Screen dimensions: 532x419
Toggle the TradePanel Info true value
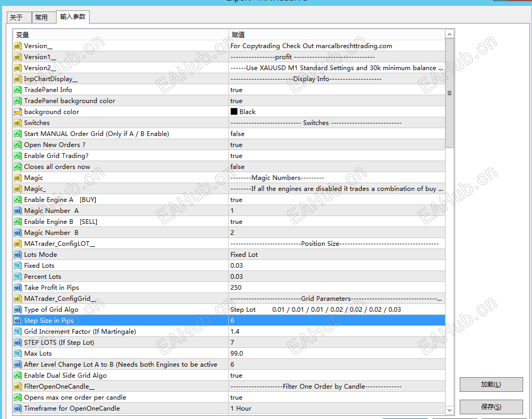(x=337, y=90)
